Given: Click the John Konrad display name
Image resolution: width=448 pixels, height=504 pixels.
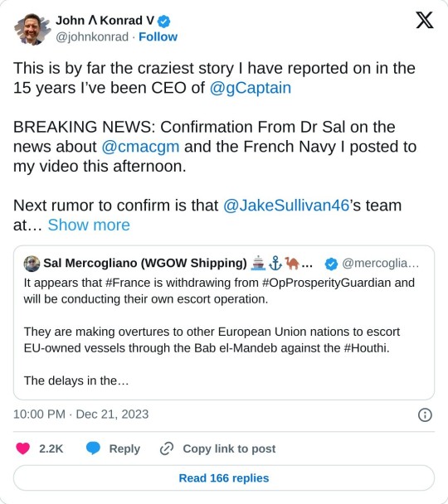Looking at the screenshot, I should tap(105, 21).
